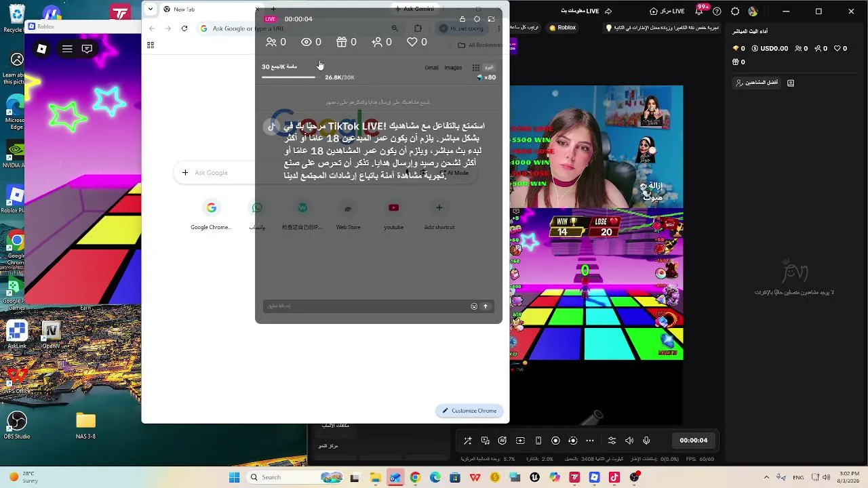This screenshot has width=868, height=488.
Task: Open the Chrome apps grid shortcut
Action: 151,45
